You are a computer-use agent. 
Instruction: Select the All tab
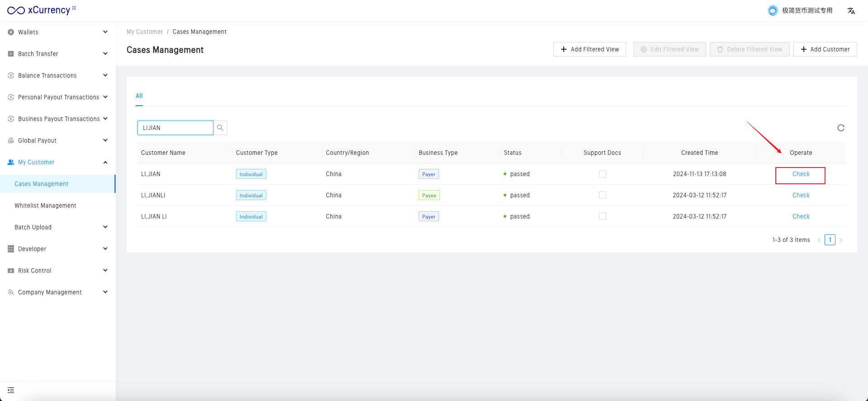click(x=139, y=96)
